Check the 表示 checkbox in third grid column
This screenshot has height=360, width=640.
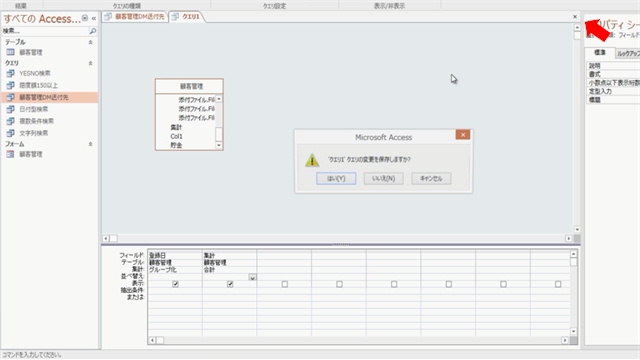point(285,284)
